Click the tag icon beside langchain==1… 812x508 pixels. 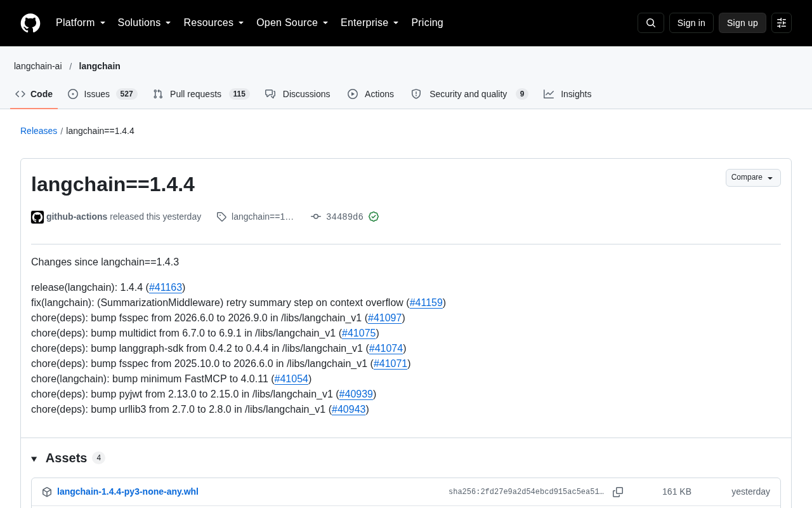[221, 217]
